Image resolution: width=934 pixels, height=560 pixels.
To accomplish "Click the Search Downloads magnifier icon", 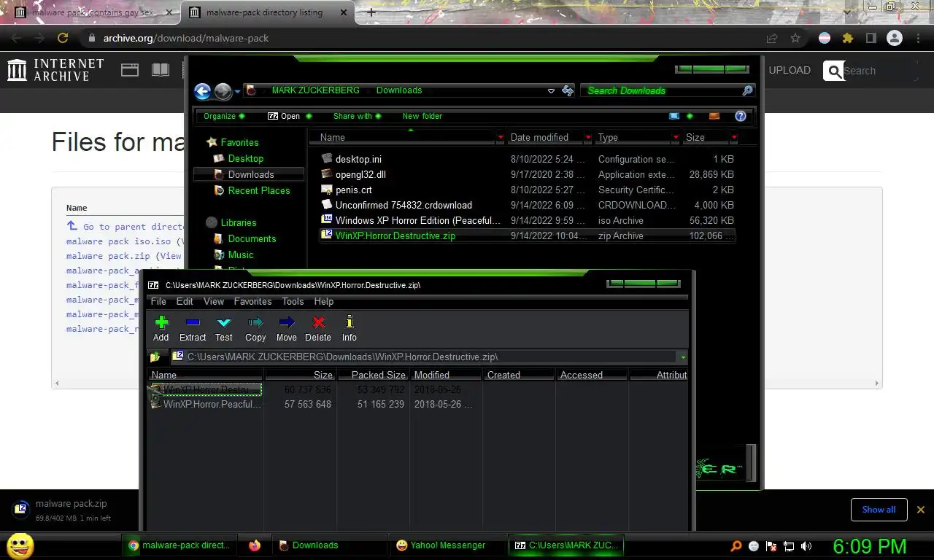I will (x=747, y=90).
